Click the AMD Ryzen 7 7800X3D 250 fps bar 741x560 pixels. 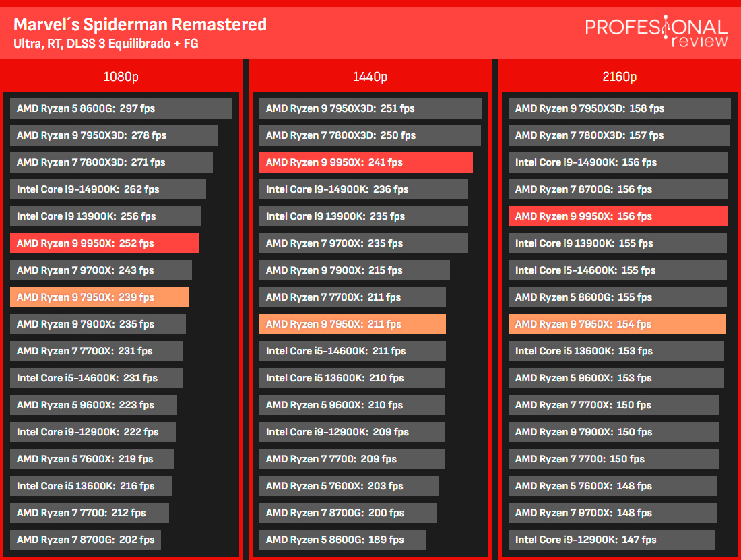tap(370, 135)
